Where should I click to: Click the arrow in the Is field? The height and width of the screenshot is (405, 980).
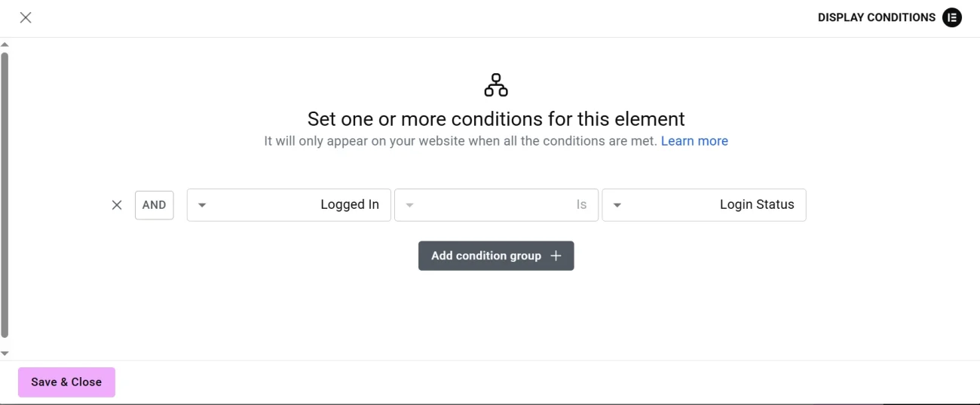[x=409, y=205]
